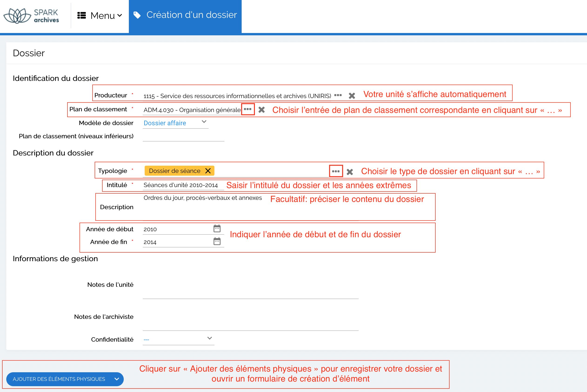Remove the Dossier de séance tag
This screenshot has height=392, width=587.
pyautogui.click(x=208, y=171)
